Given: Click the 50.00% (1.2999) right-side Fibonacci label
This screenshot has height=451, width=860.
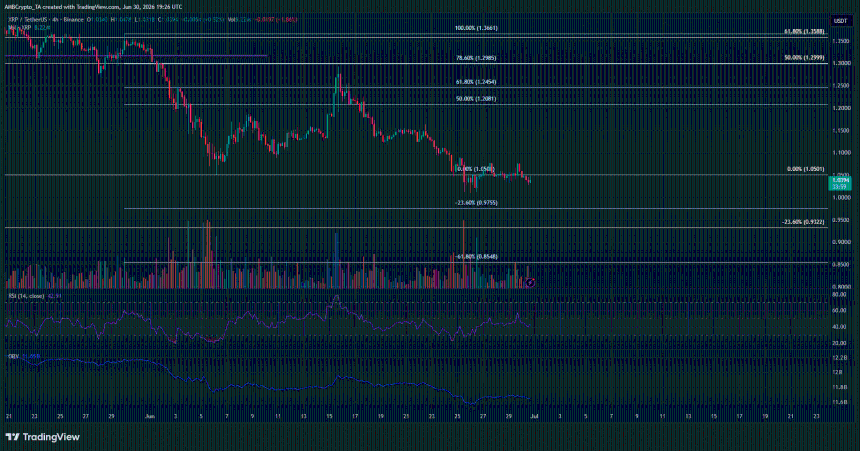Looking at the screenshot, I should coord(804,58).
